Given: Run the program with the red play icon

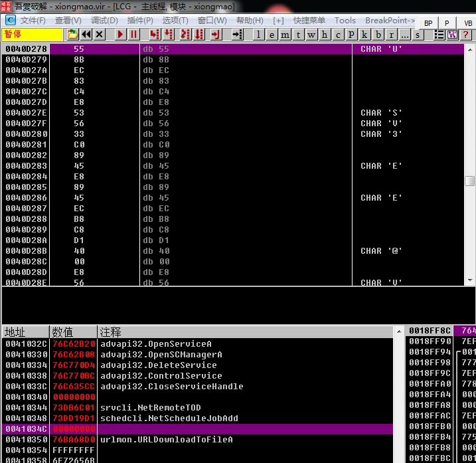Looking at the screenshot, I should [121, 35].
